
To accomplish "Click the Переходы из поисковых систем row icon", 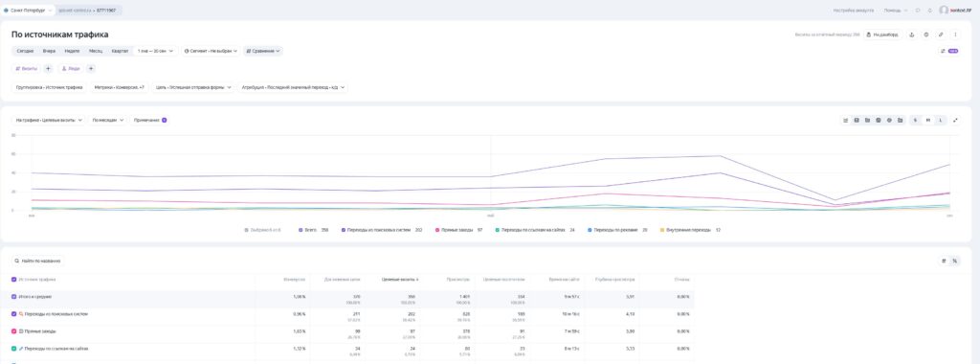I will coord(21,314).
